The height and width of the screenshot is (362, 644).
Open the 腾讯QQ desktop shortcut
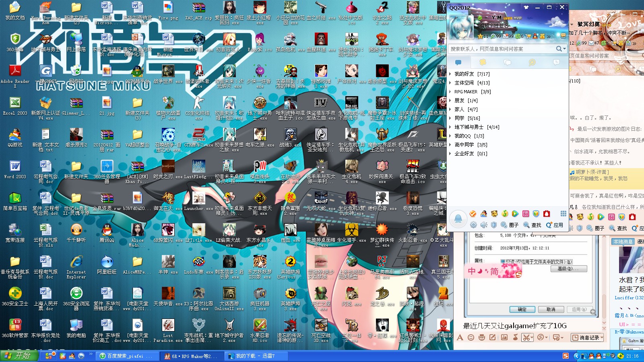coord(107,234)
